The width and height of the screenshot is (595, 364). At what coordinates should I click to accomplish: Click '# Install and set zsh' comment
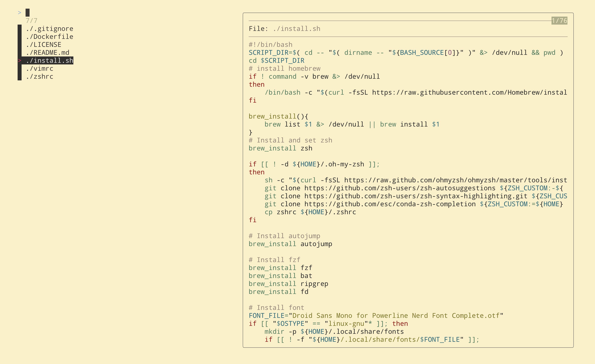[x=291, y=140]
